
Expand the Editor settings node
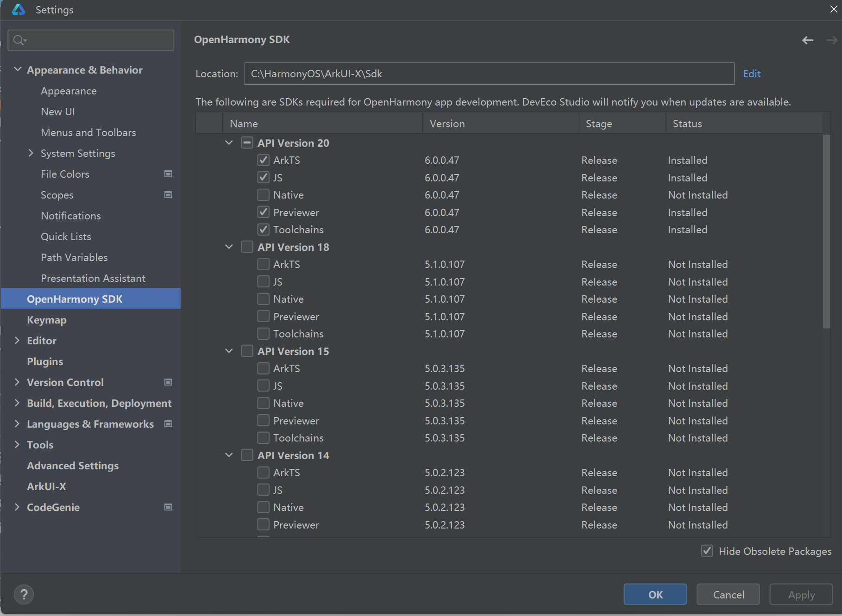[17, 341]
